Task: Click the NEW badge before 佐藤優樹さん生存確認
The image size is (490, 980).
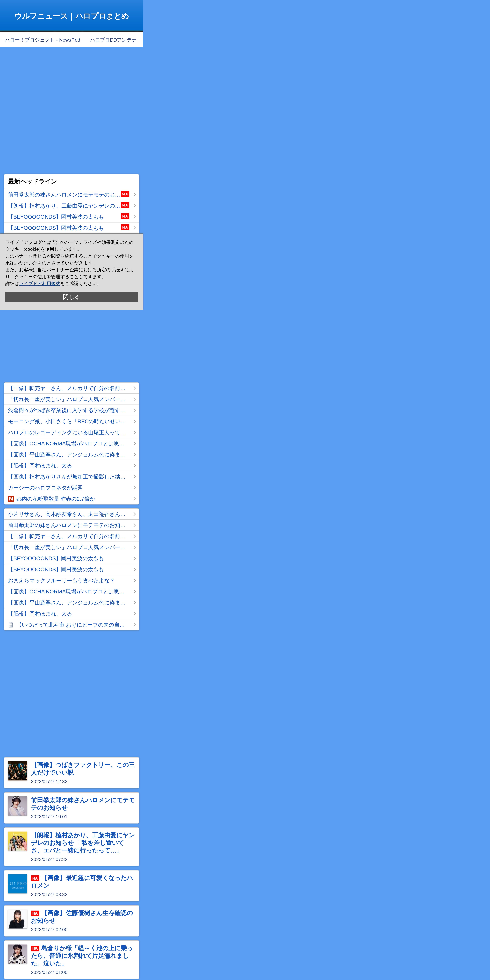Action: (x=35, y=913)
